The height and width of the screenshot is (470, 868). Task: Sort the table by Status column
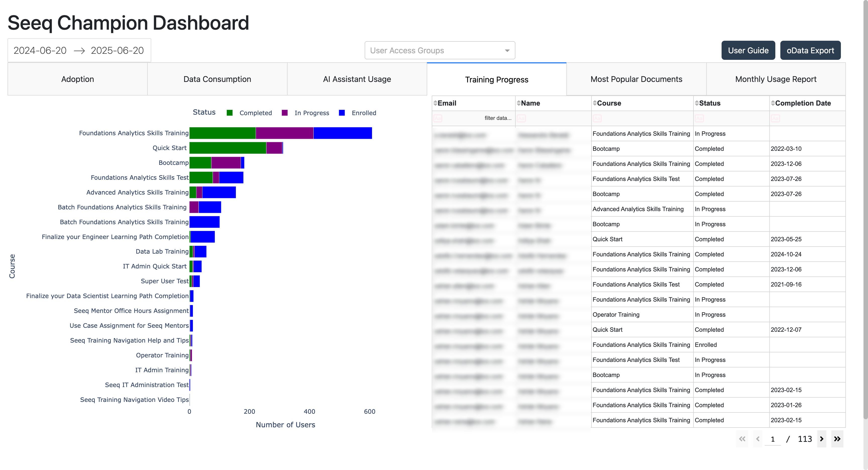[x=696, y=103]
